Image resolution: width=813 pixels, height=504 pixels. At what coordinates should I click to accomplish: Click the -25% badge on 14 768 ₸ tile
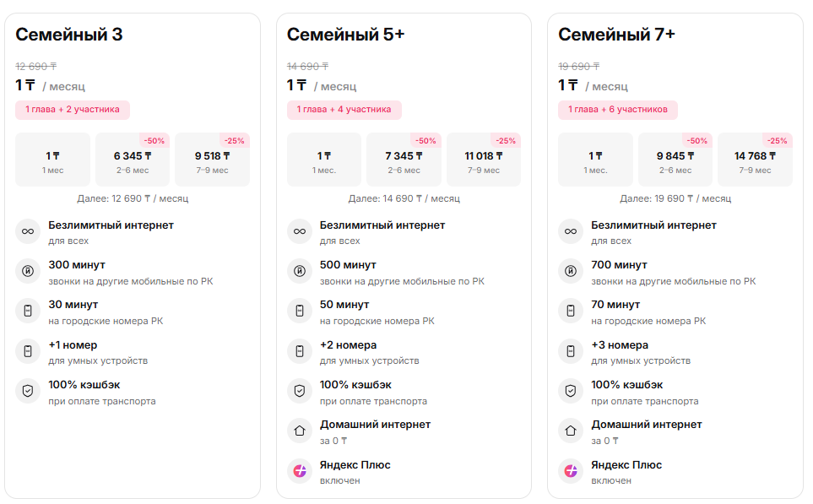[777, 141]
